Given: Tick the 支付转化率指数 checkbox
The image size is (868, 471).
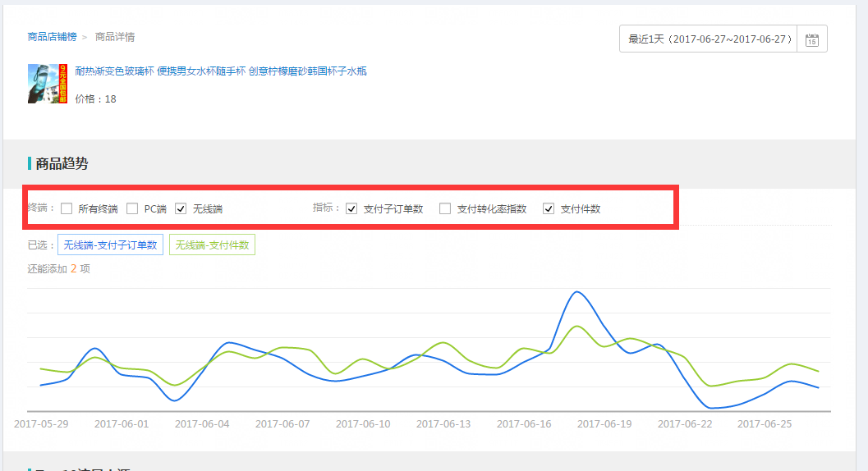Looking at the screenshot, I should 445,208.
